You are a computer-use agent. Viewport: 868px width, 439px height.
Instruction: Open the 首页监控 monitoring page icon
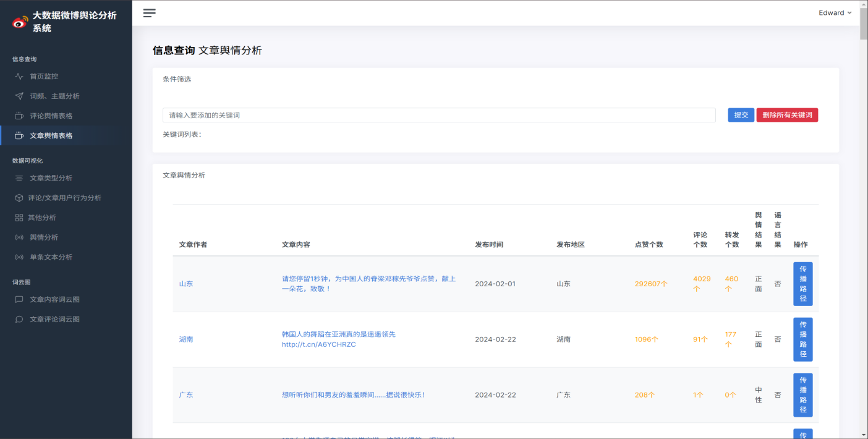point(20,75)
